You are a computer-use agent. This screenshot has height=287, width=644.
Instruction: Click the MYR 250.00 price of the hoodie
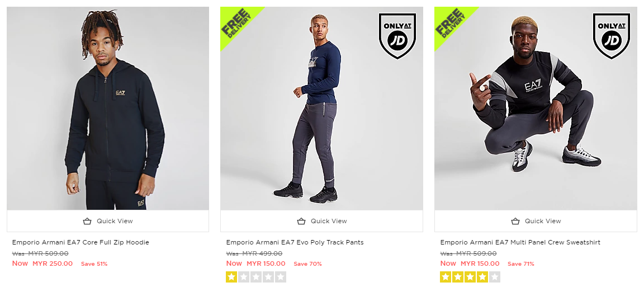[53, 264]
